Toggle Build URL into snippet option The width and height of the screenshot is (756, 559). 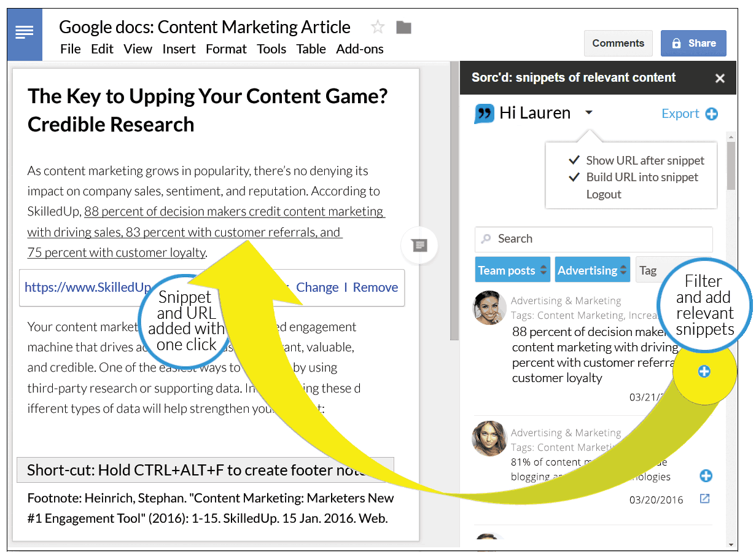pyautogui.click(x=634, y=178)
